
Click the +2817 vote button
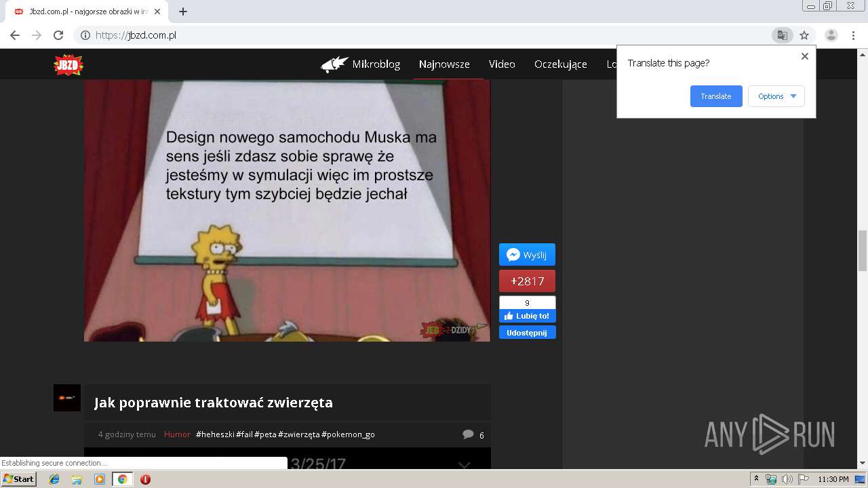(527, 281)
